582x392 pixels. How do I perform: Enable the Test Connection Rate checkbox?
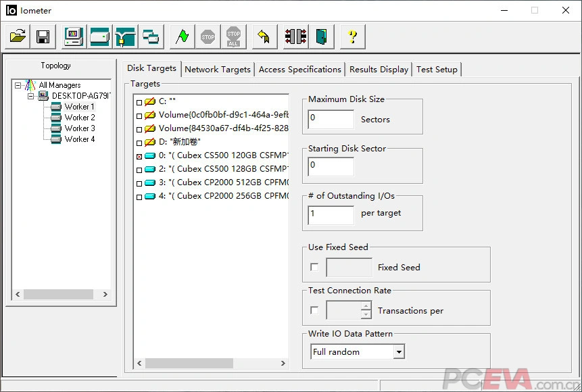click(314, 310)
